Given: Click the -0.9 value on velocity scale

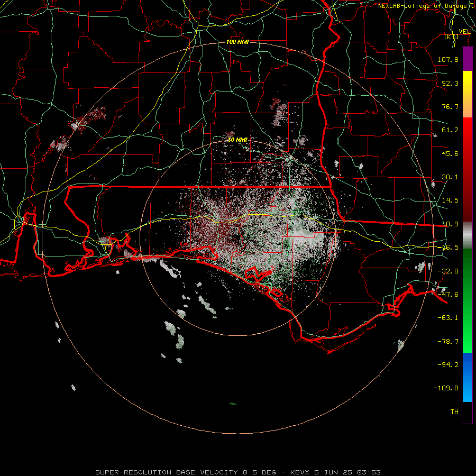Looking at the screenshot, I should coord(450,224).
